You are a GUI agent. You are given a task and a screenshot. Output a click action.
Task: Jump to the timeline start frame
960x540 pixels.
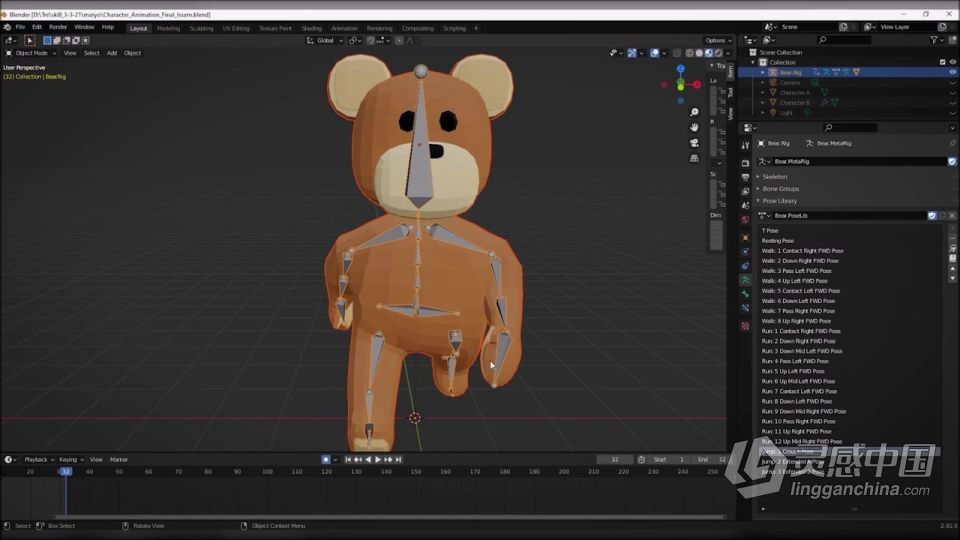pos(348,459)
